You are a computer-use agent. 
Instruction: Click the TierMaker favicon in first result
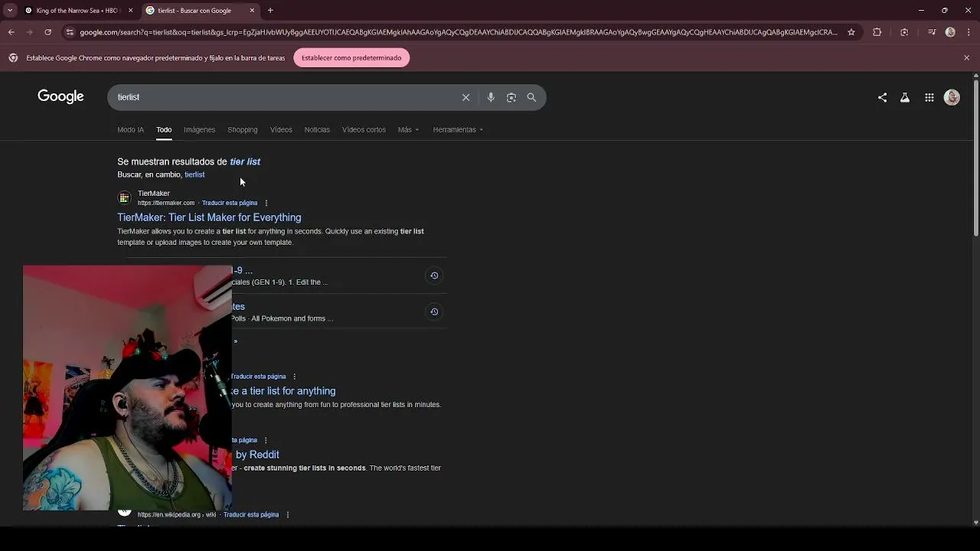124,198
